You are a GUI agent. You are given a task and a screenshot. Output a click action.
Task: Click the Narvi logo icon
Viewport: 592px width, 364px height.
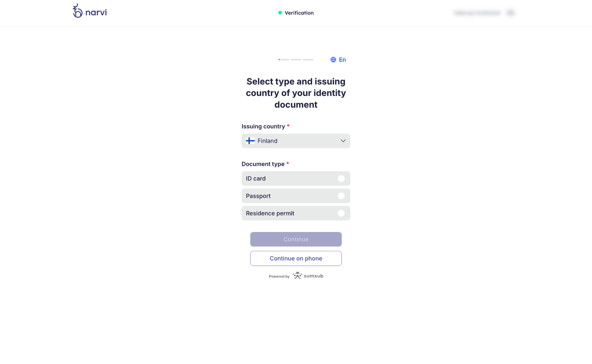click(77, 11)
